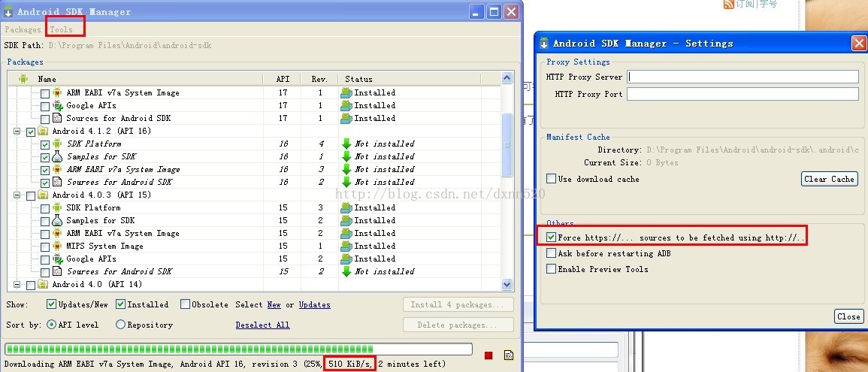Toggle the Installed show filter
Image resolution: width=868 pixels, height=372 pixels.
point(120,304)
